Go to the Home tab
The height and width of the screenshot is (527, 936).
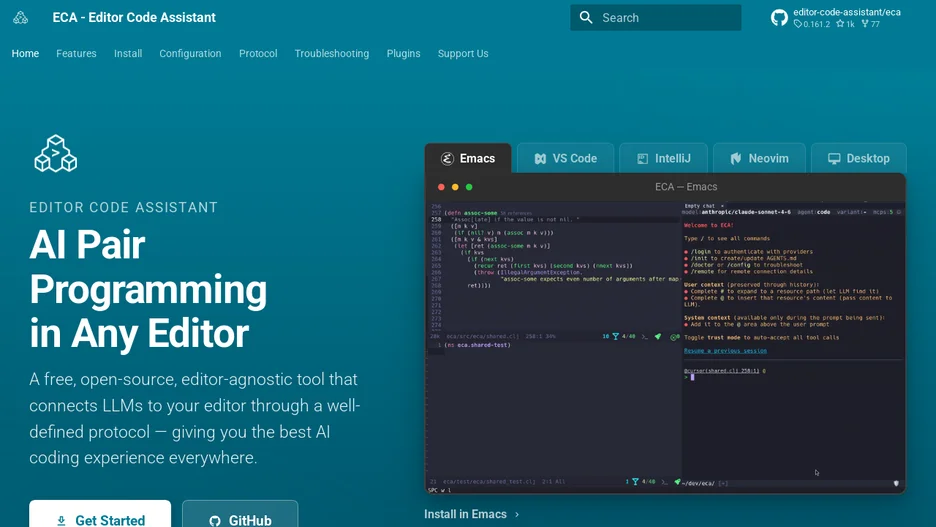tap(25, 54)
